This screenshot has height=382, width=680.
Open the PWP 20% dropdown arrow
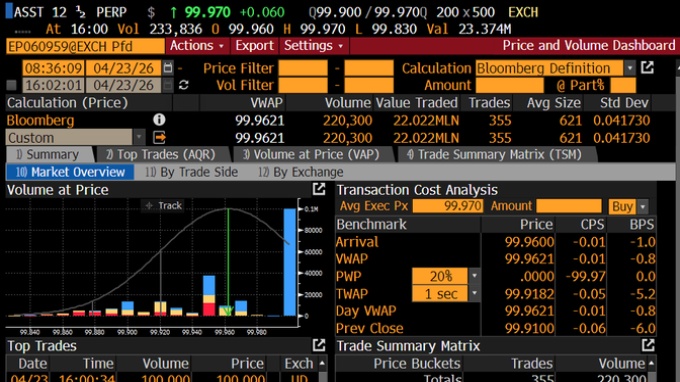474,276
